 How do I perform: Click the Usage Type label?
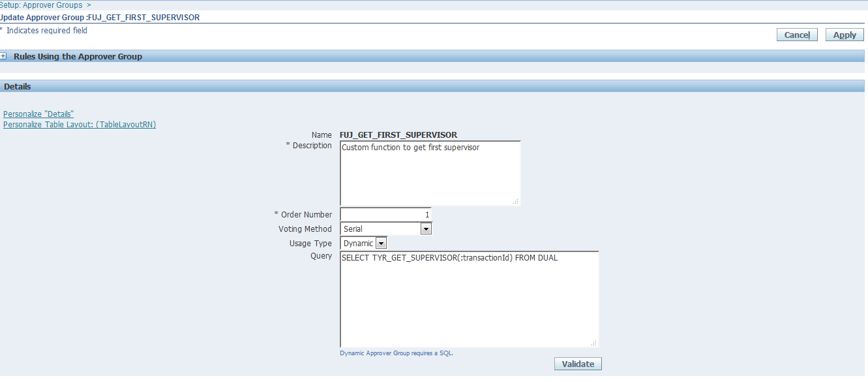pyautogui.click(x=310, y=244)
